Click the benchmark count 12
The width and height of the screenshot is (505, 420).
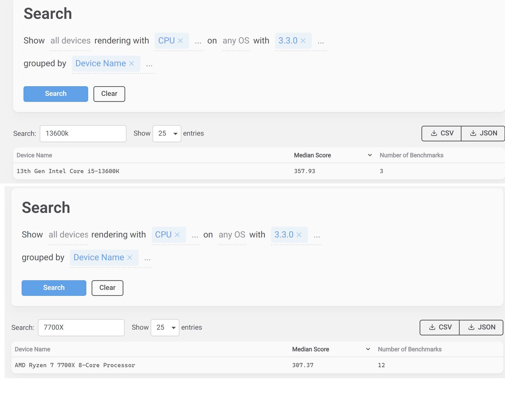pos(381,365)
